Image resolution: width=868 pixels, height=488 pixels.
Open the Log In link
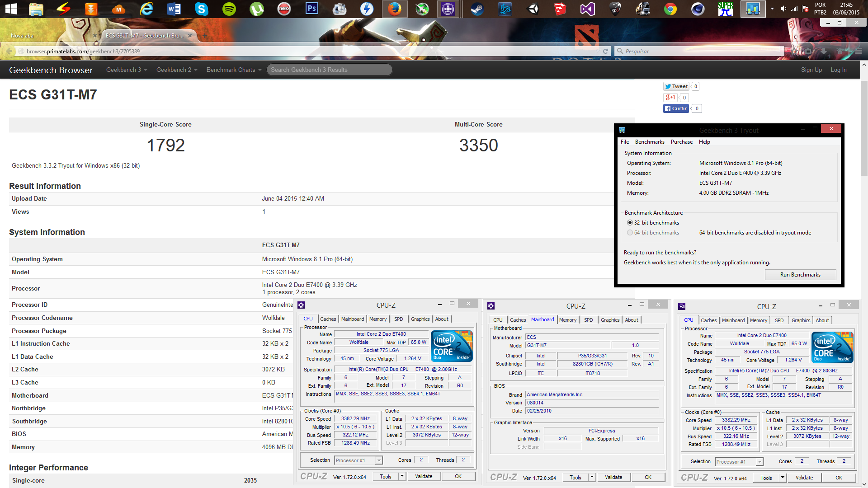839,70
